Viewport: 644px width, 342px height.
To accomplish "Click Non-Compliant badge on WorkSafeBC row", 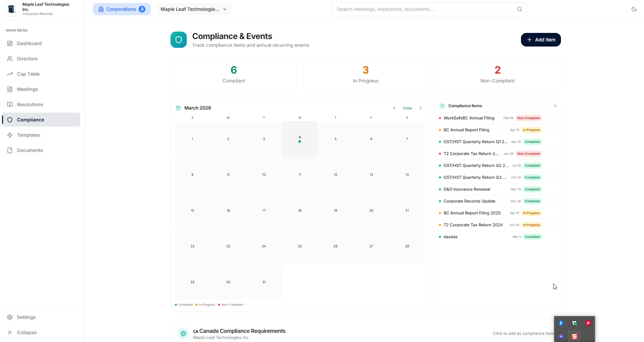I will (x=528, y=118).
